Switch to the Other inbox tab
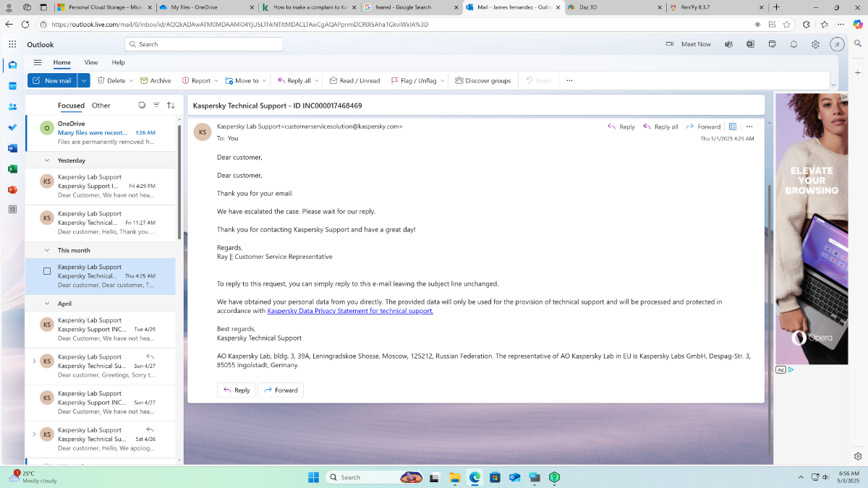 pyautogui.click(x=101, y=106)
